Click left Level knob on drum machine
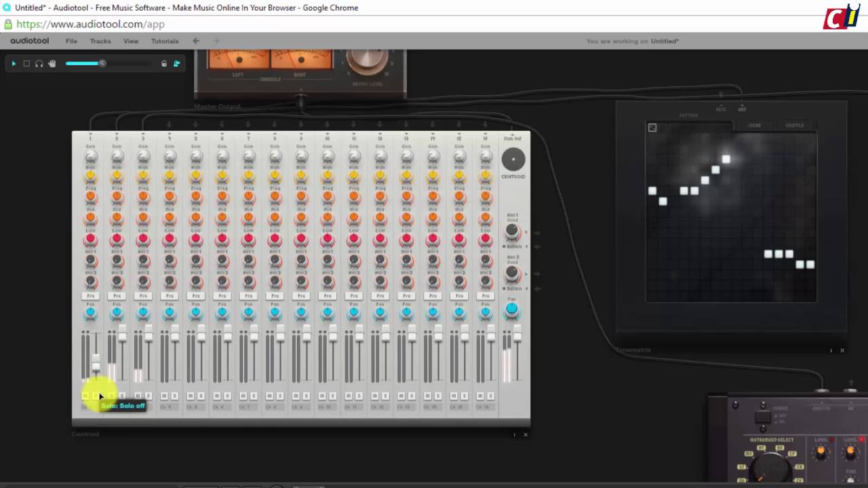 (x=821, y=451)
